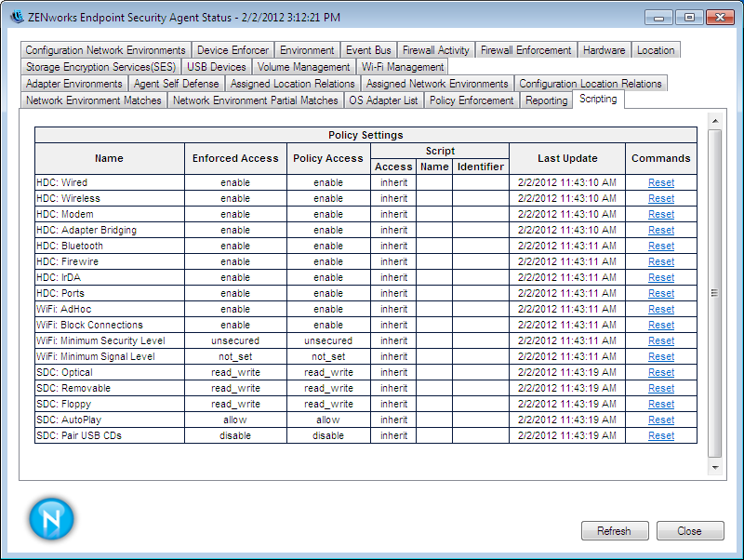
Task: Click 'allow' in Policy Access column
Action: 328,420
